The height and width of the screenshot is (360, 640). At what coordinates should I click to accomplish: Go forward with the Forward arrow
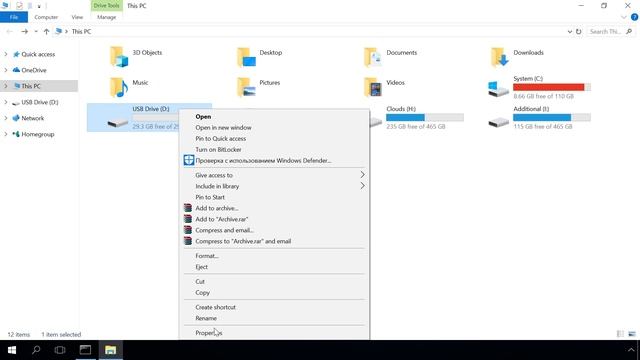click(24, 31)
